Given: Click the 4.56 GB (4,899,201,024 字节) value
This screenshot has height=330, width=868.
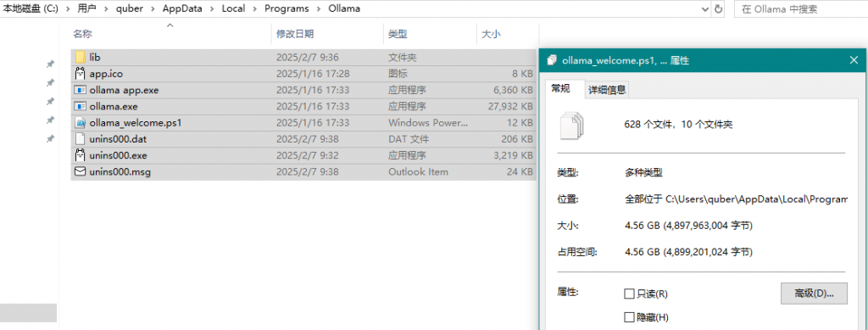Looking at the screenshot, I should point(688,252).
